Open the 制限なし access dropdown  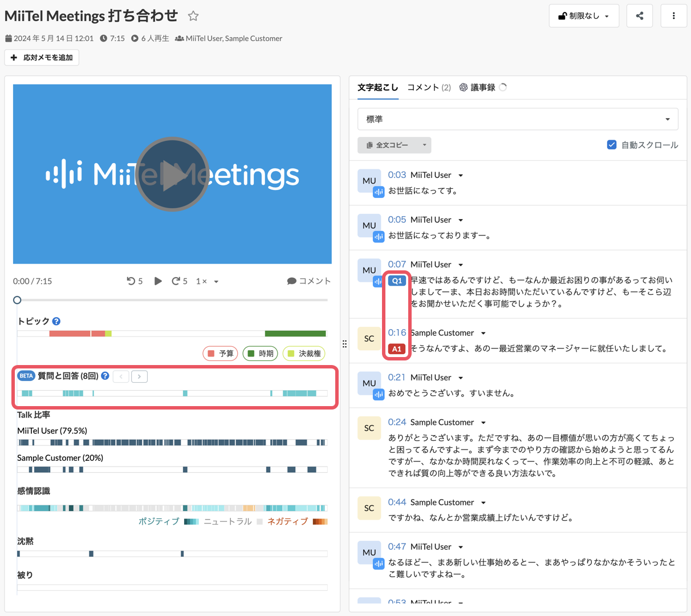pyautogui.click(x=584, y=16)
